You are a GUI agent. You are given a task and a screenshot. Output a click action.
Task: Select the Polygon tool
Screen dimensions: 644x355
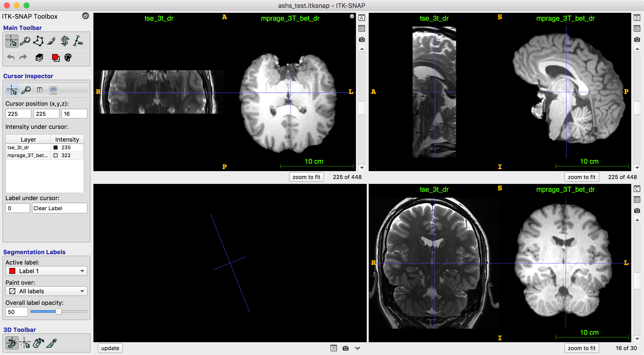(38, 41)
